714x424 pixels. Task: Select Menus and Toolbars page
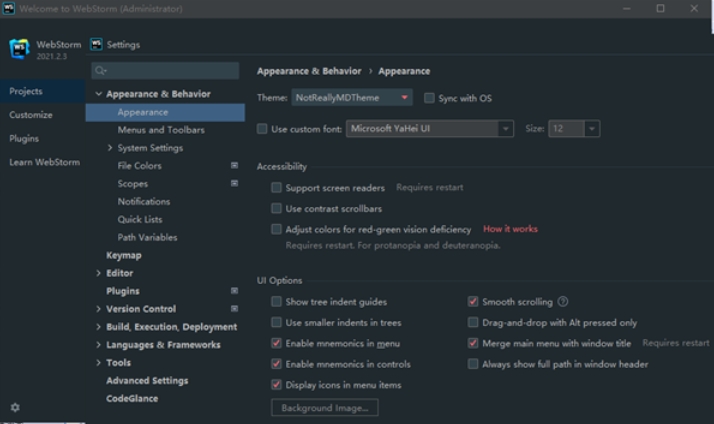tap(161, 130)
